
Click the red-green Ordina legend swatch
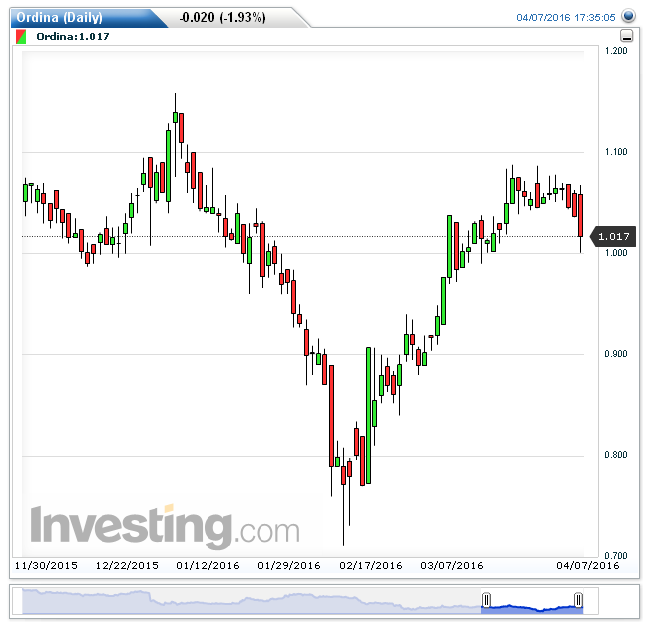21,36
